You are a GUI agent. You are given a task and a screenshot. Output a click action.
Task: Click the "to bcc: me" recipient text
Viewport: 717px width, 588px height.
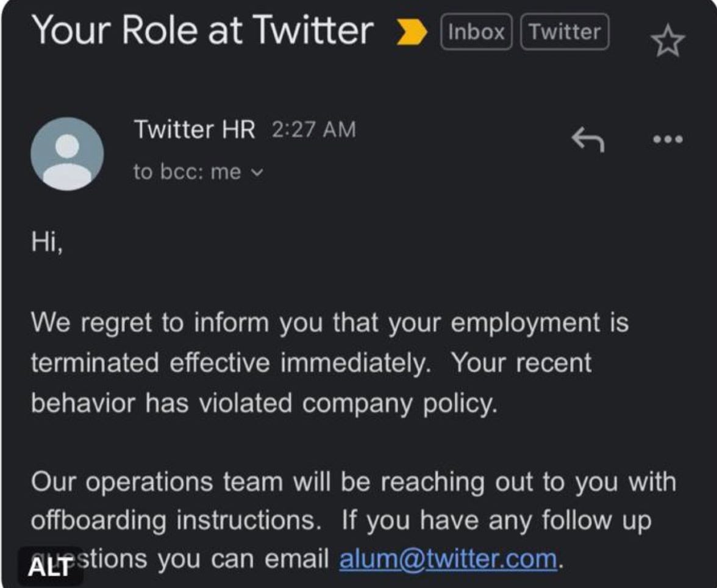187,172
